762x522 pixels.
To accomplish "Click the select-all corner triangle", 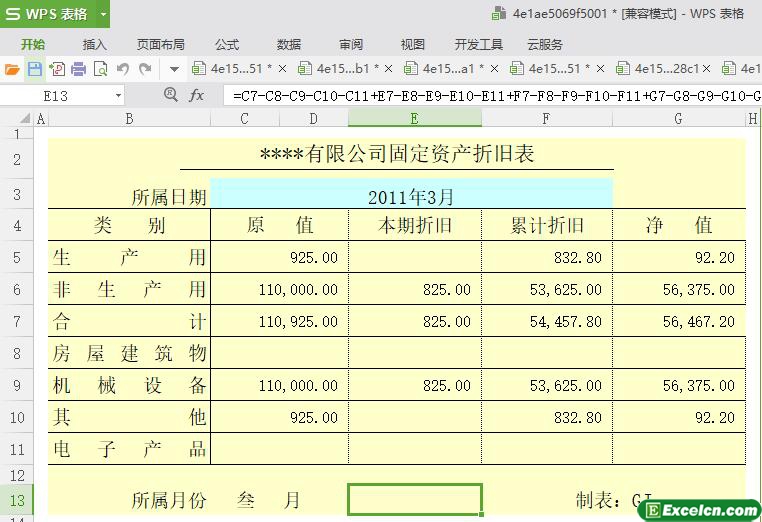I will [x=25, y=118].
